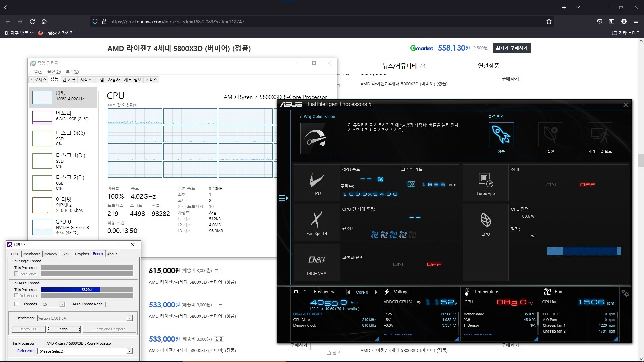644x362 pixels.
Task: Open Fan Xpert 4 panel
Action: click(317, 223)
